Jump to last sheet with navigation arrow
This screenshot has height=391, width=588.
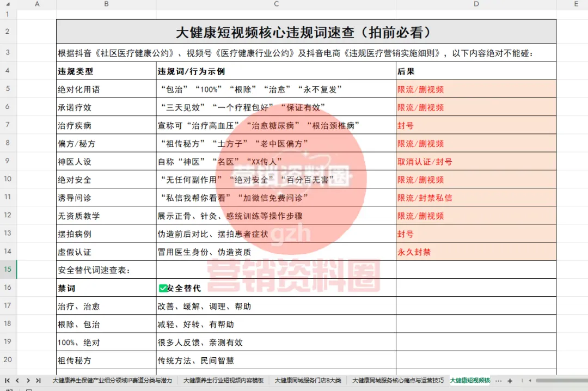(38, 381)
